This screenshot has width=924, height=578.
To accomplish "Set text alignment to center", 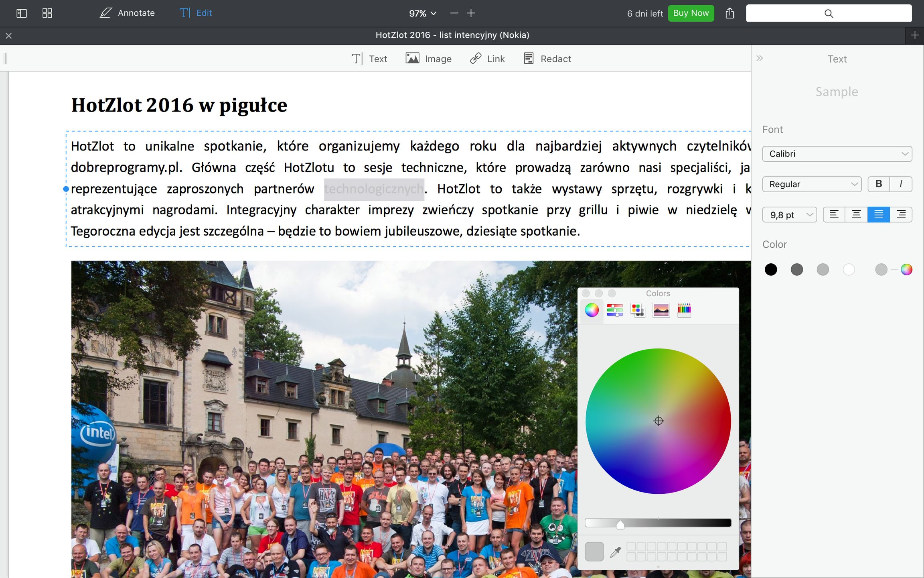I will coord(856,214).
